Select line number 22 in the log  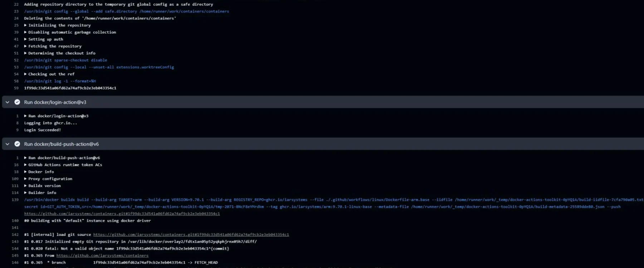pos(16,4)
